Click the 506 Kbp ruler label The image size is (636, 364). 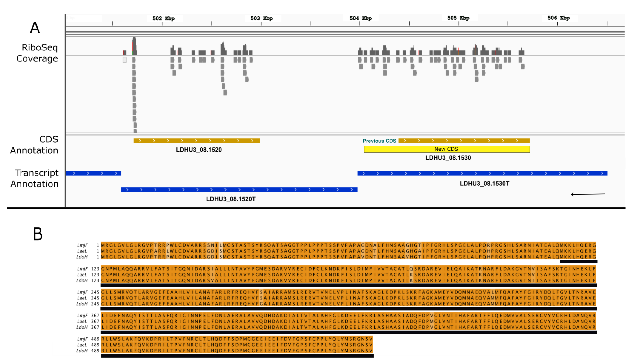click(x=558, y=18)
